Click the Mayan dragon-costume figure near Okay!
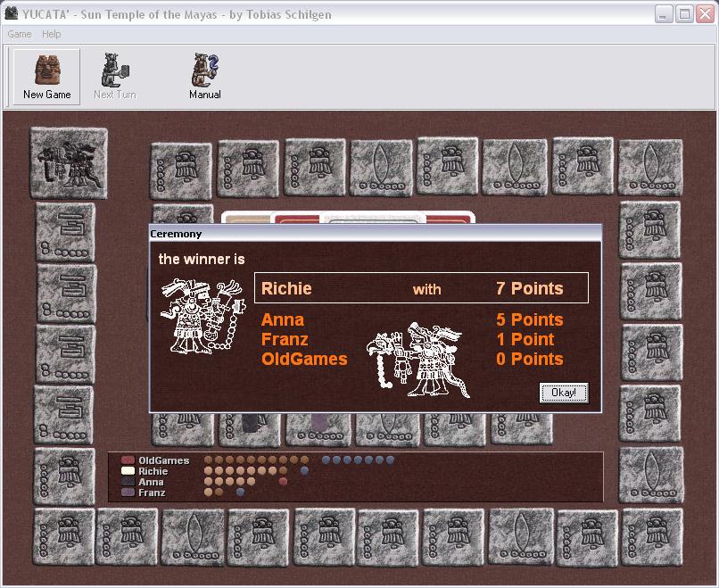This screenshot has width=719, height=588. (418, 360)
